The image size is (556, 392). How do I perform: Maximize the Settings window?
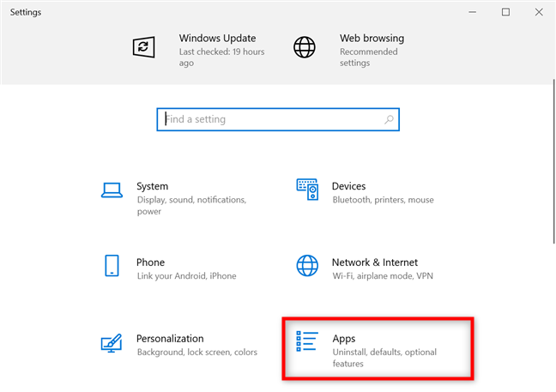point(505,12)
